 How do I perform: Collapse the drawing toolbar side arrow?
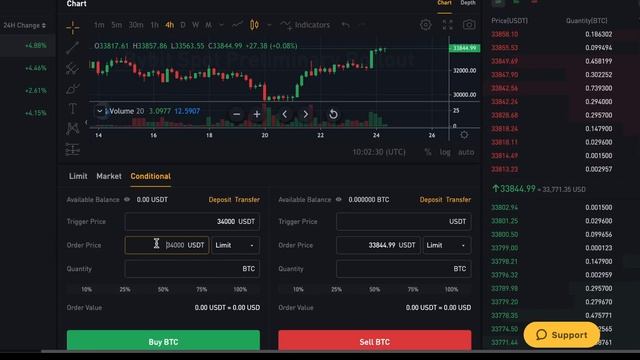point(86,122)
